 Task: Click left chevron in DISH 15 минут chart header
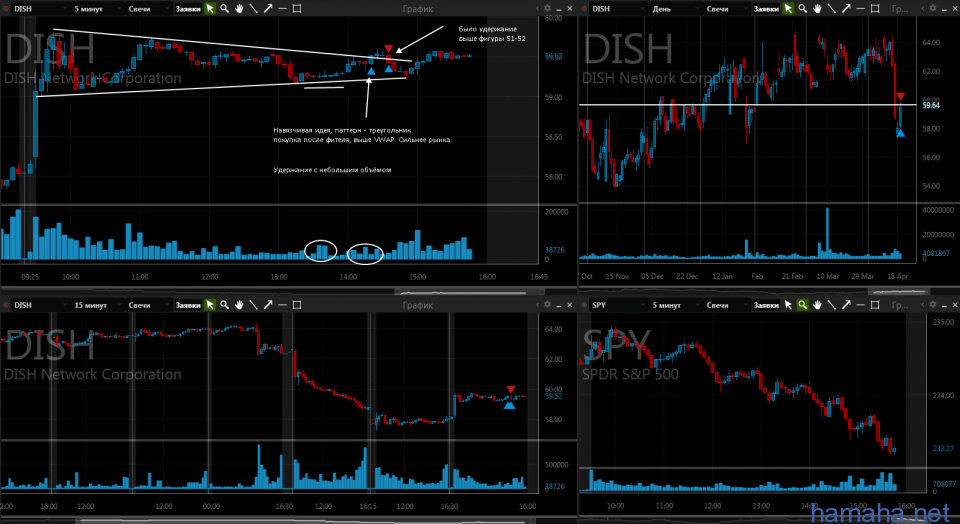point(538,304)
